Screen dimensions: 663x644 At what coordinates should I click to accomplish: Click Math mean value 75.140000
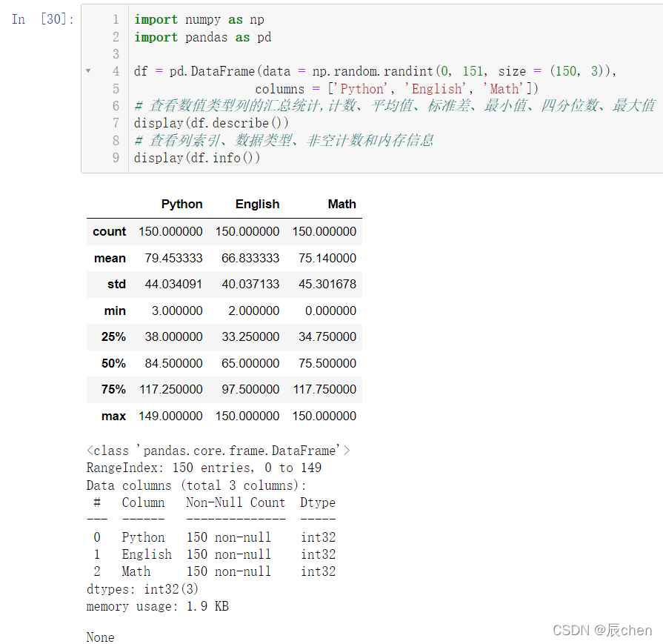click(327, 258)
